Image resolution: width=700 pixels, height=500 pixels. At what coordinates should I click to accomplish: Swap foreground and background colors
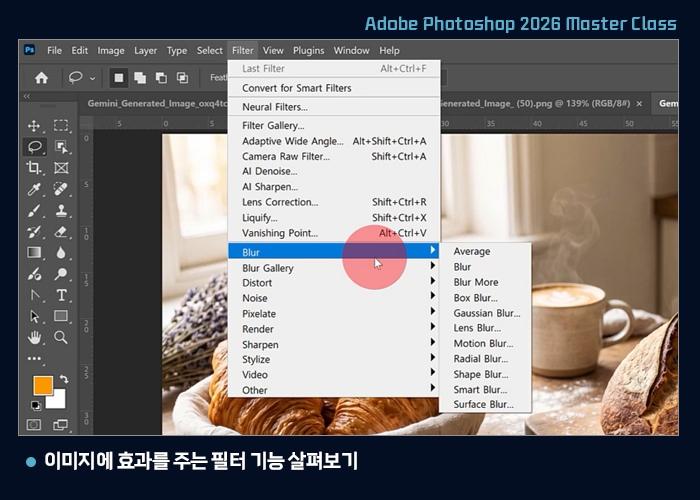(64, 379)
